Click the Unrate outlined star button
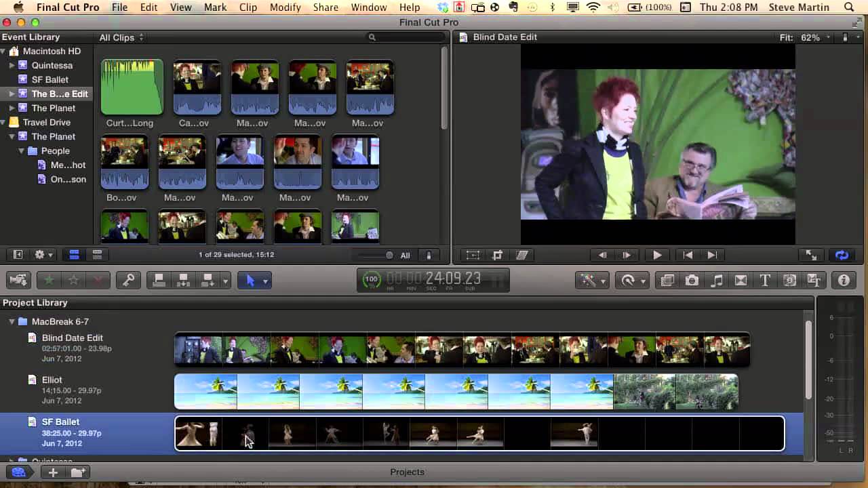This screenshot has width=868, height=488. [x=73, y=280]
